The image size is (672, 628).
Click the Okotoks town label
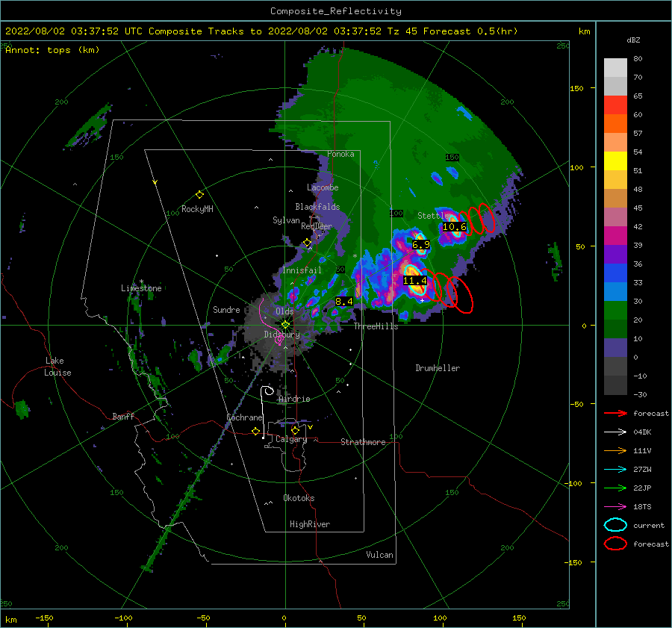[299, 498]
